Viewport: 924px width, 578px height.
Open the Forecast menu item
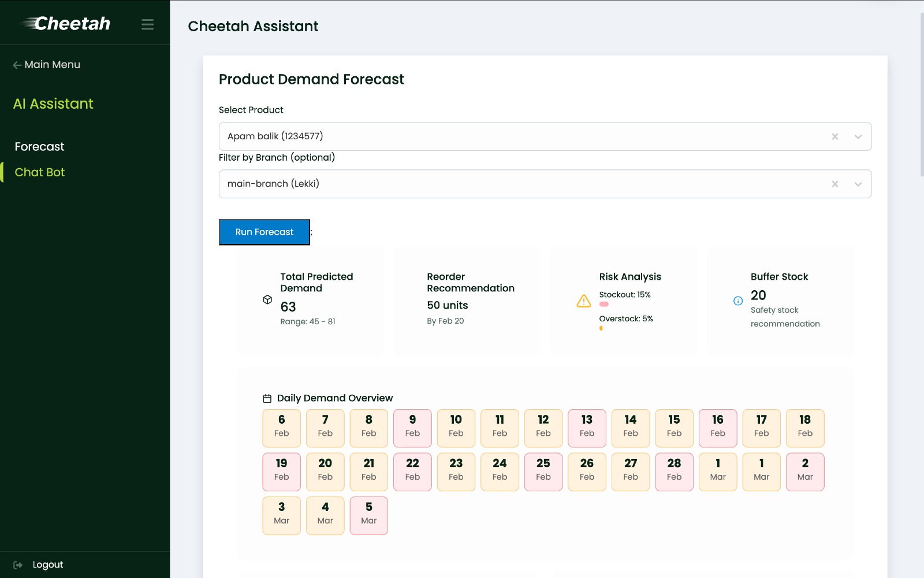pos(39,147)
